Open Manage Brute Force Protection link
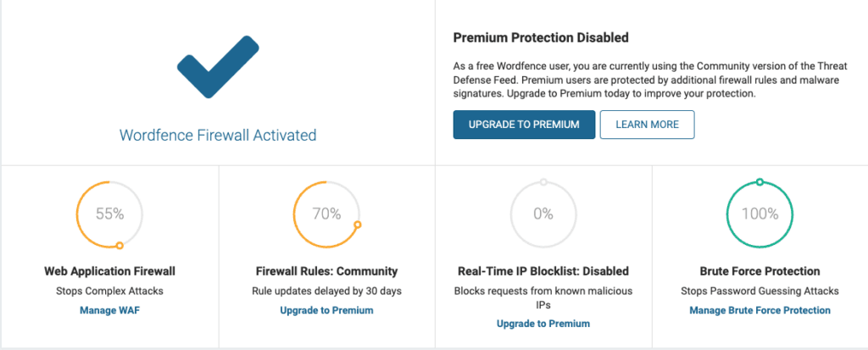 (760, 310)
